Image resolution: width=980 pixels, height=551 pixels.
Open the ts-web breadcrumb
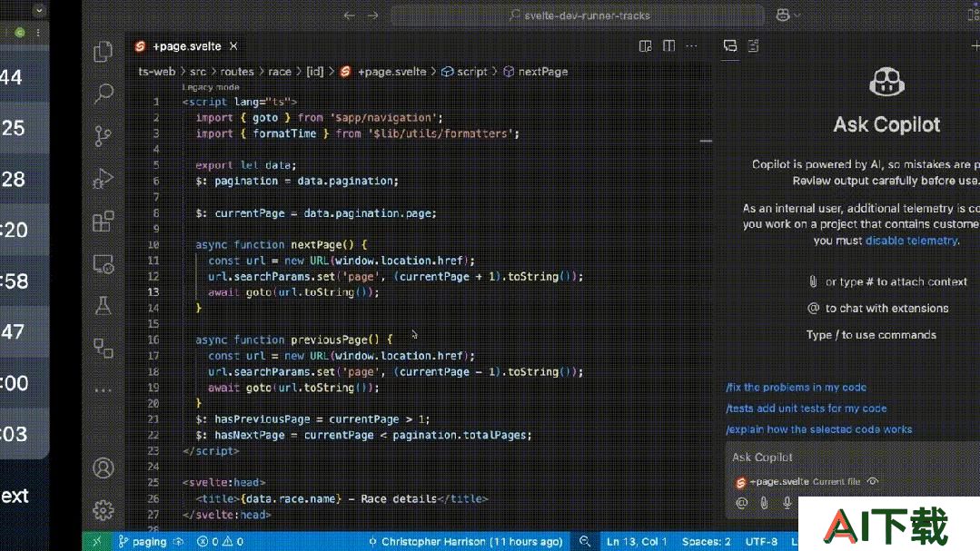[157, 72]
